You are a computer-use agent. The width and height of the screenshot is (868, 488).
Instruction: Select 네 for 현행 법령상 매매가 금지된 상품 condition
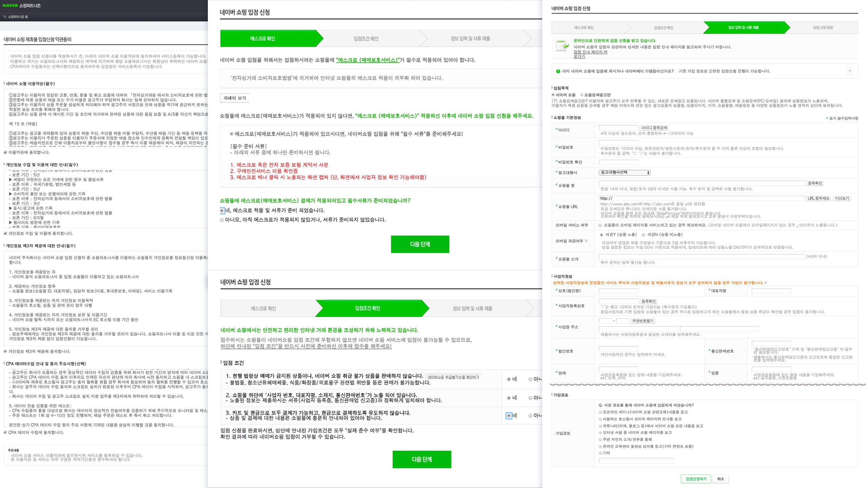pyautogui.click(x=509, y=379)
